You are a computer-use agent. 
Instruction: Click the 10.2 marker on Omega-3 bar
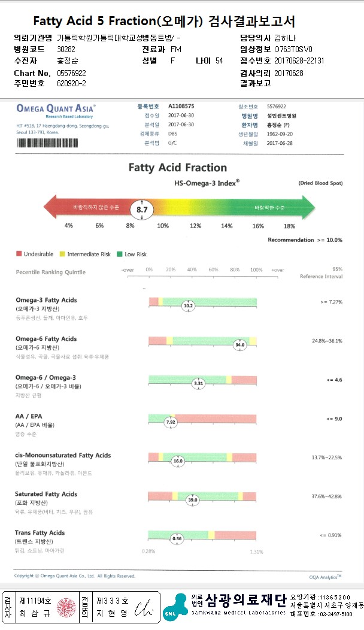(x=189, y=305)
